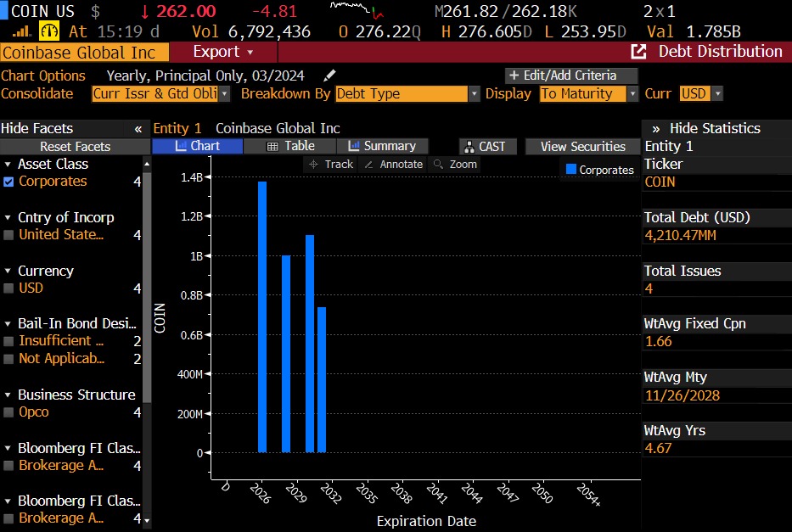Click the plus icon on Edit/Add Criteria

[514, 76]
